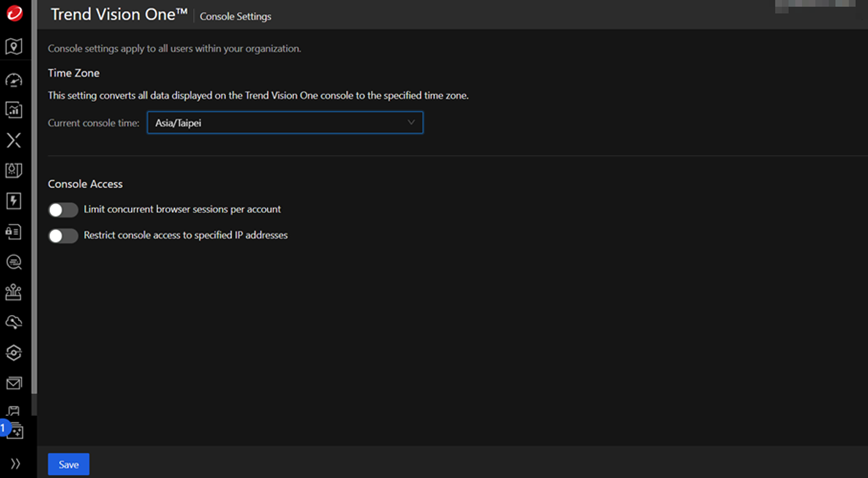Open the speedometer gauge sidebar icon

tap(13, 80)
